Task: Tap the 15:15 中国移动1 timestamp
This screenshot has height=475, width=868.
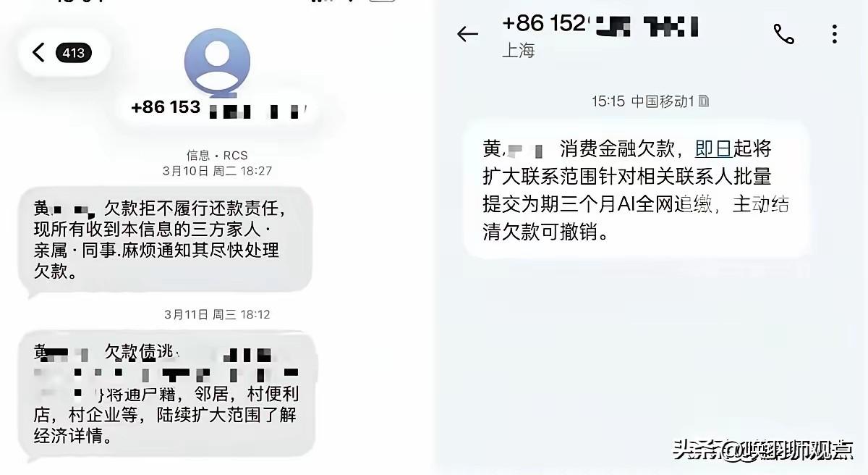Action: [643, 101]
